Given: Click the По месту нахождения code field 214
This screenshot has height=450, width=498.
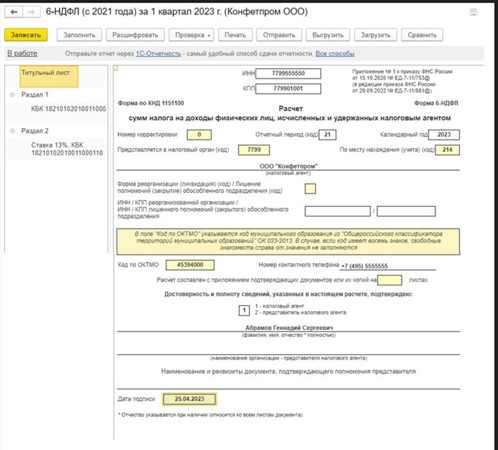Looking at the screenshot, I should (447, 150).
